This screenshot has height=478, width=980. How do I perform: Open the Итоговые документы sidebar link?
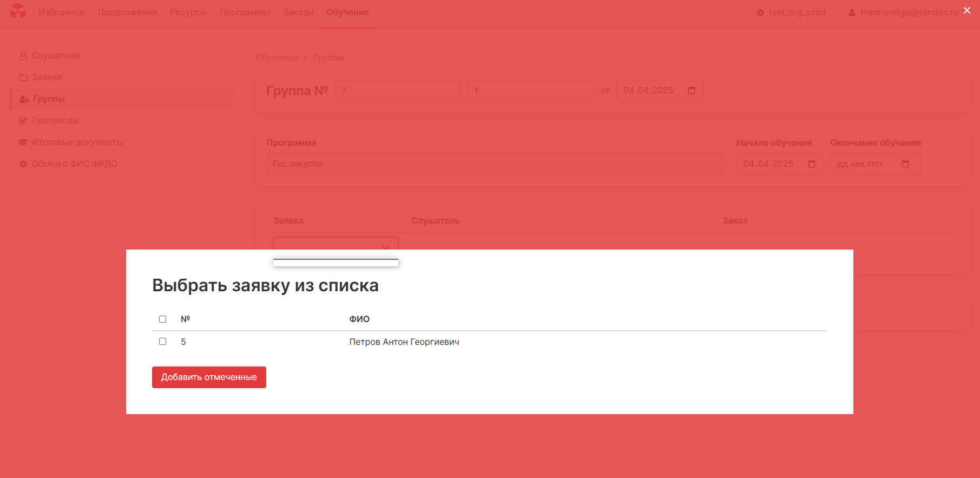coord(77,142)
